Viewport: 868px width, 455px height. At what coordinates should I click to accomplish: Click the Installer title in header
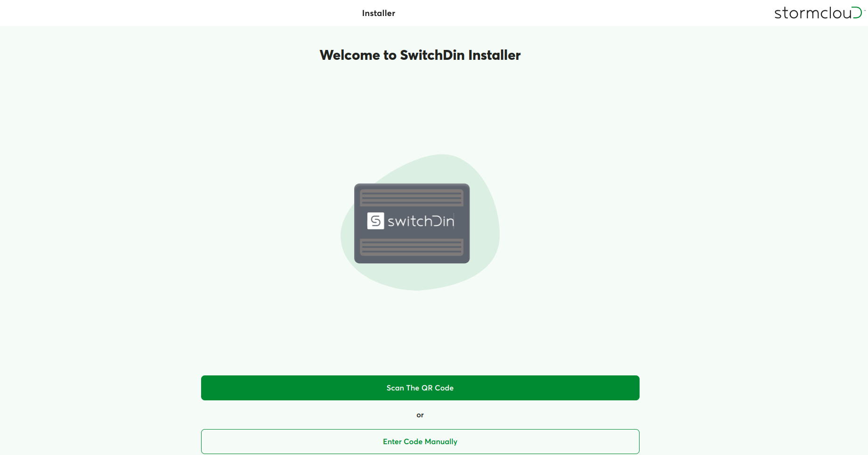click(x=379, y=13)
